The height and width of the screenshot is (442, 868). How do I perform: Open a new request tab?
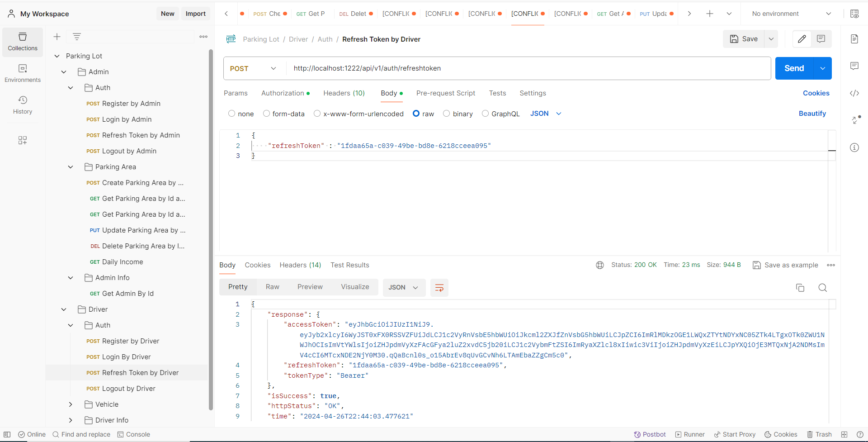tap(710, 14)
